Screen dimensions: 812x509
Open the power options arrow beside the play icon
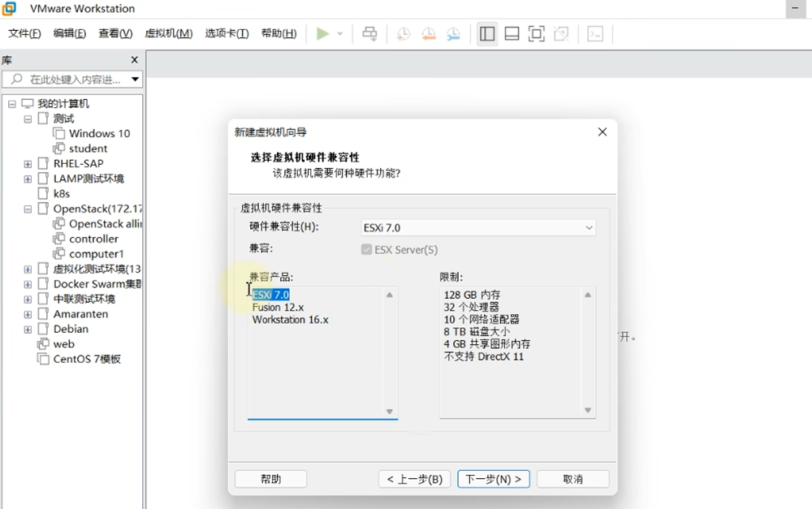pyautogui.click(x=339, y=34)
